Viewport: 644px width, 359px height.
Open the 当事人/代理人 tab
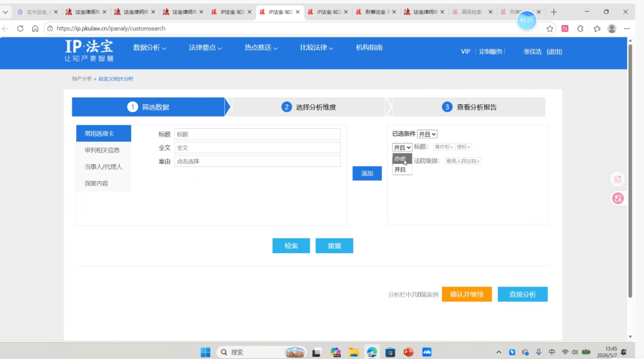tap(104, 167)
